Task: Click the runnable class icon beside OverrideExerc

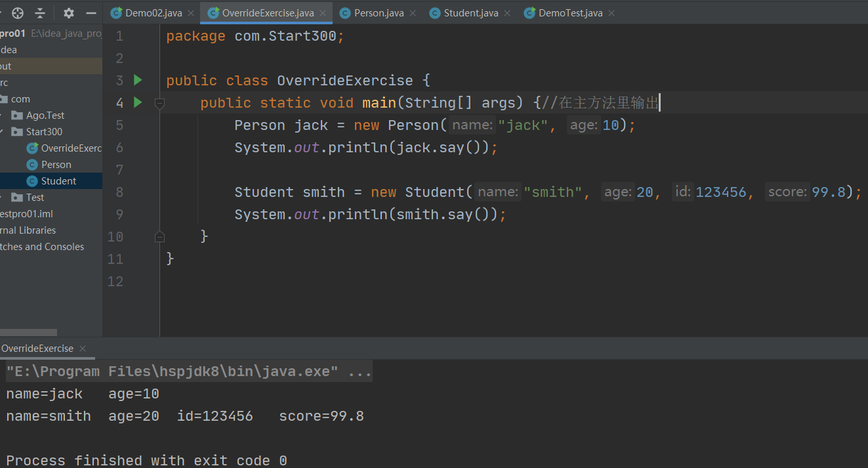Action: coord(31,148)
